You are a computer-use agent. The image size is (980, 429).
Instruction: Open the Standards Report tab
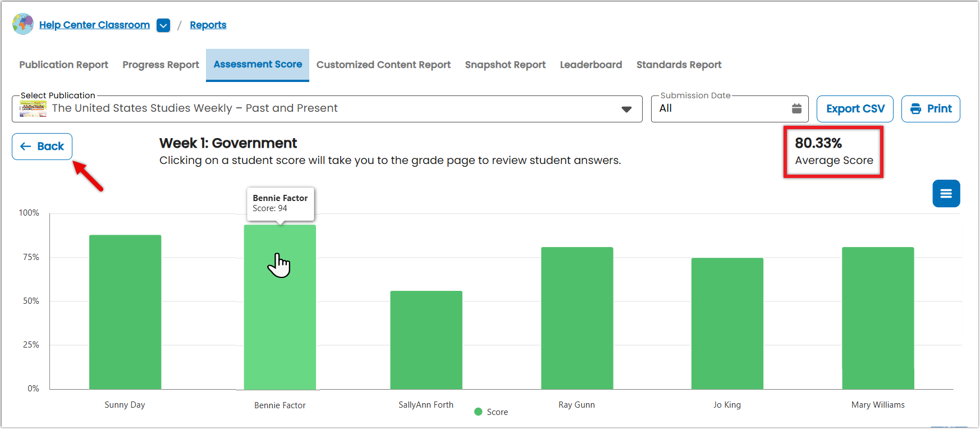[679, 65]
